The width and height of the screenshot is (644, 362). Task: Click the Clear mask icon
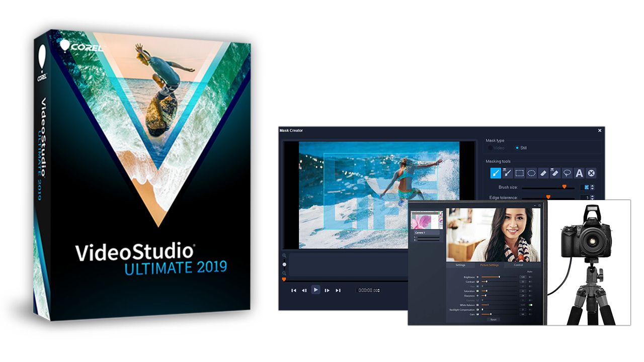591,173
